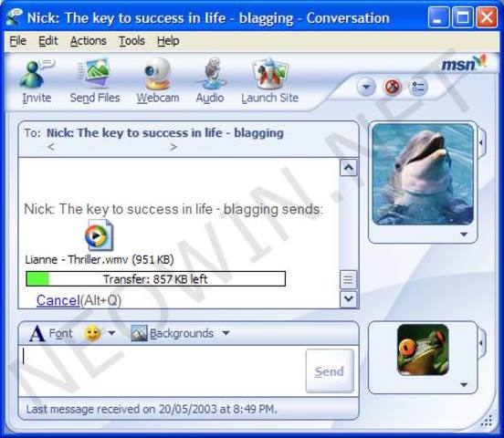Click the Launch Site rocket icon
This screenshot has width=504, height=438.
pyautogui.click(x=270, y=74)
